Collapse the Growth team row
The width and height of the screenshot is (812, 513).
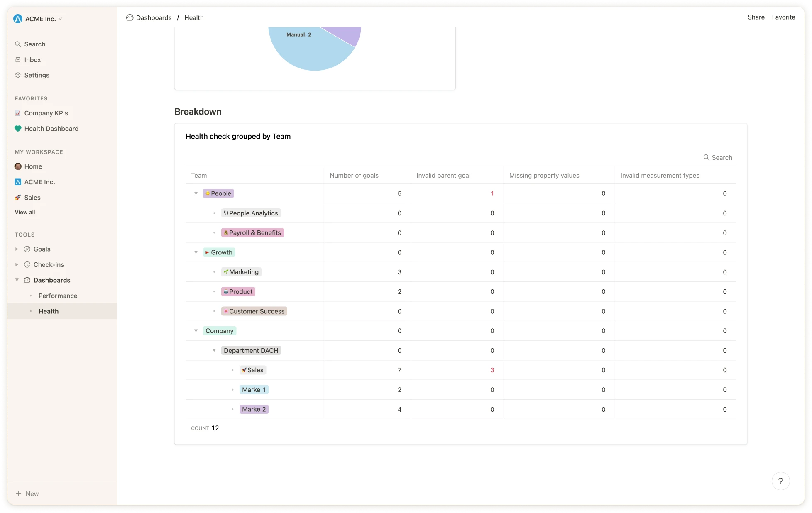tap(196, 252)
